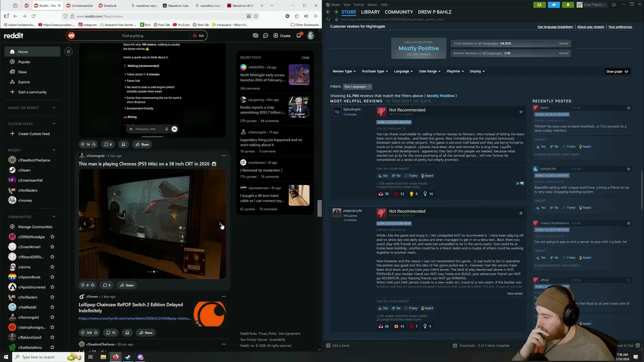Upvote the Lollipop Chainsaw post
Viewport: 644px width, 362px height.
click(x=83, y=332)
